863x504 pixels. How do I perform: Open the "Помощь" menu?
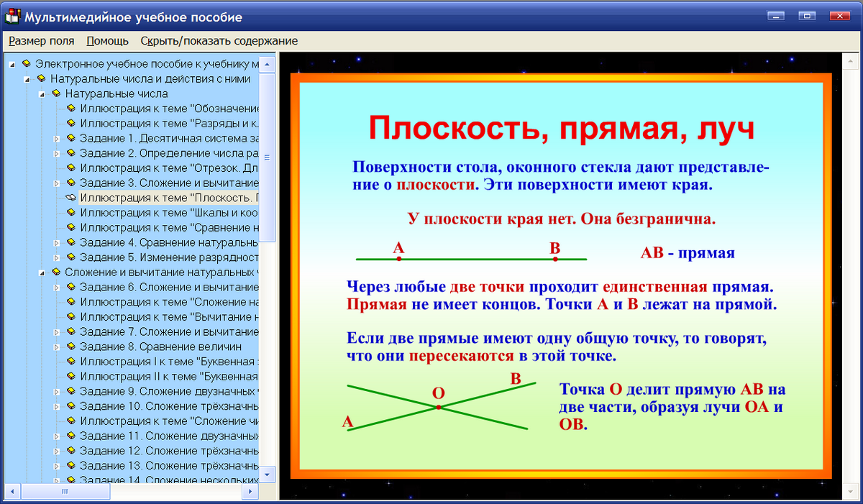[x=106, y=41]
